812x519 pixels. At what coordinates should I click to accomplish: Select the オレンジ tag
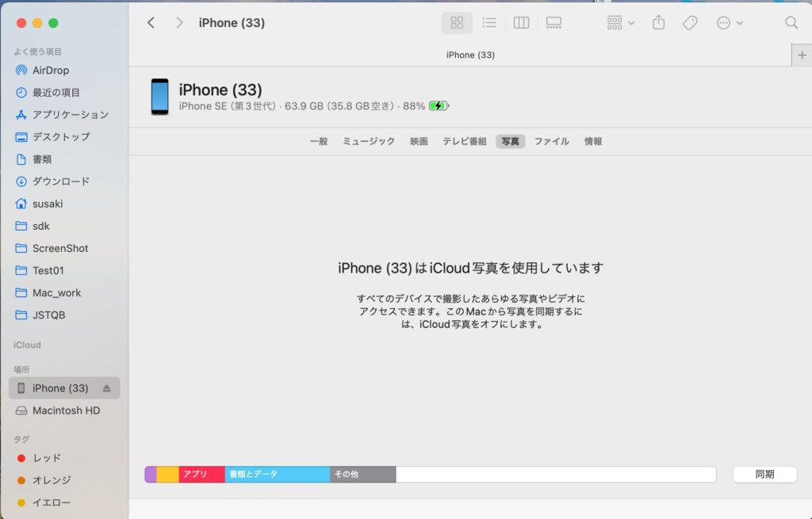pyautogui.click(x=64, y=480)
